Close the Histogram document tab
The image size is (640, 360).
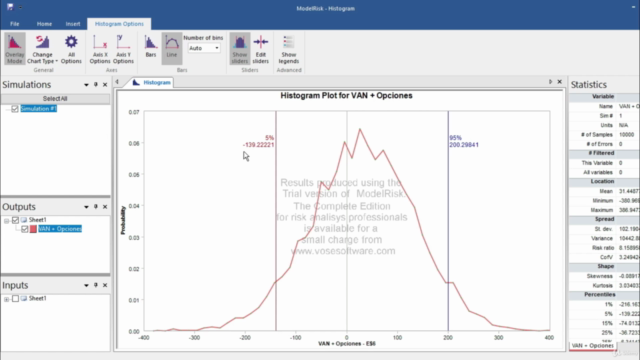point(560,82)
